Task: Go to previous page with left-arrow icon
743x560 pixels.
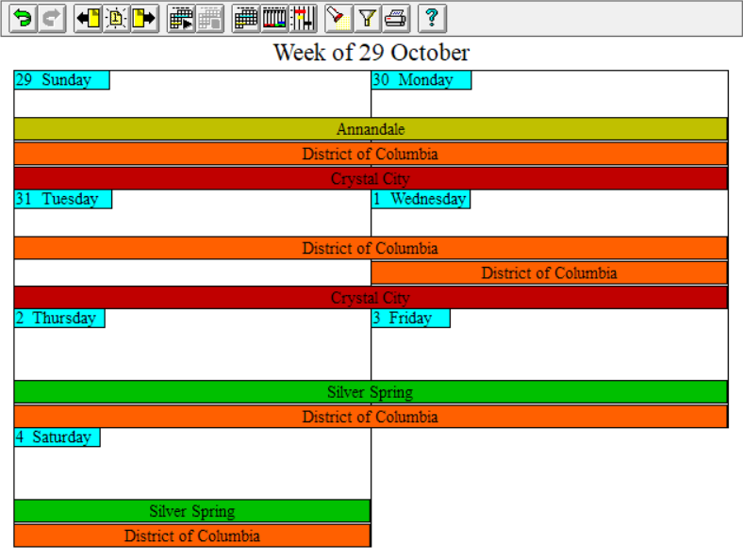Action: coord(88,19)
